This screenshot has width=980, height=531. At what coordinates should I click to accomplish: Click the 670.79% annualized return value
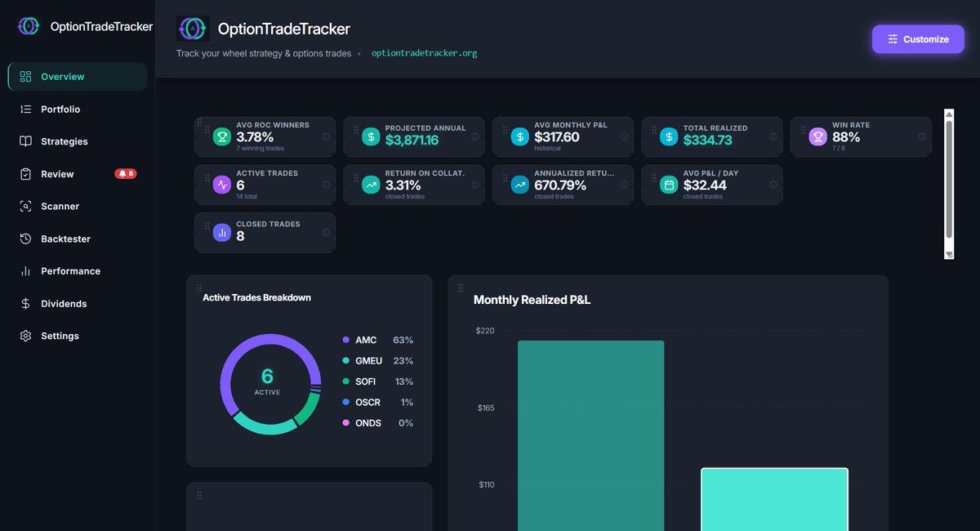point(560,185)
